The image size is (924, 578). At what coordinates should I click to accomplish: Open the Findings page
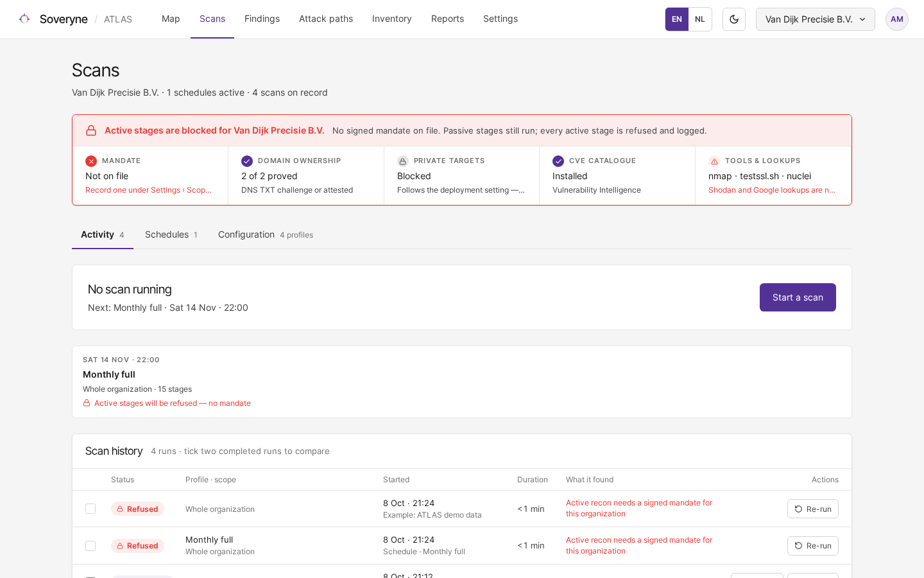pos(262,19)
